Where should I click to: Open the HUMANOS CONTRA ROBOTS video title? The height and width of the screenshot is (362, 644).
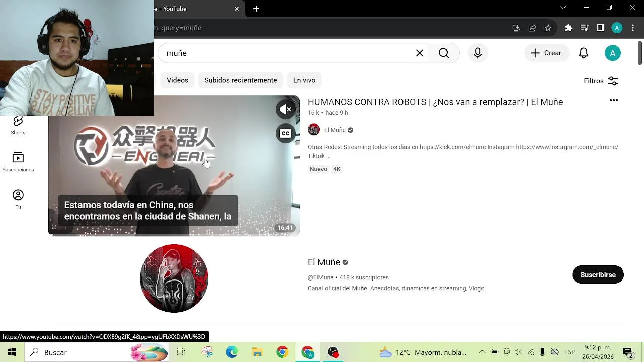(x=435, y=102)
